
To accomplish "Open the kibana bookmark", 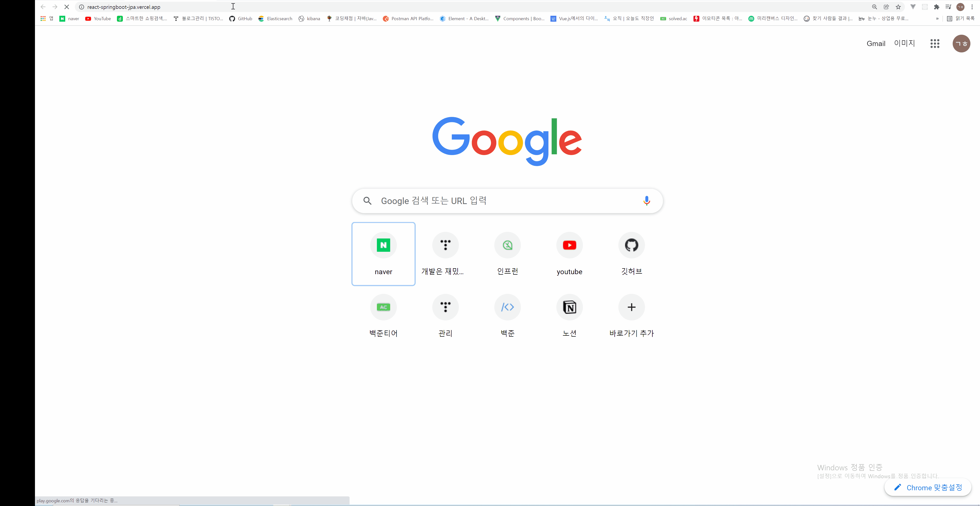I will pos(309,18).
